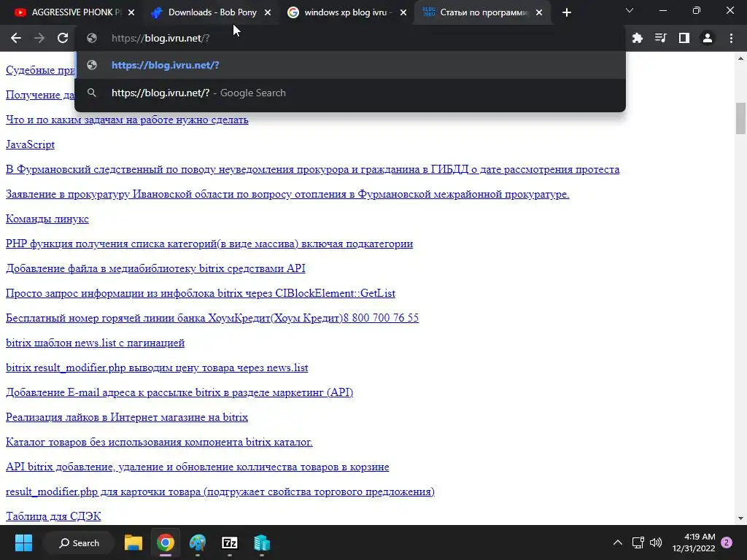Open the Windows Start menu

[x=23, y=542]
